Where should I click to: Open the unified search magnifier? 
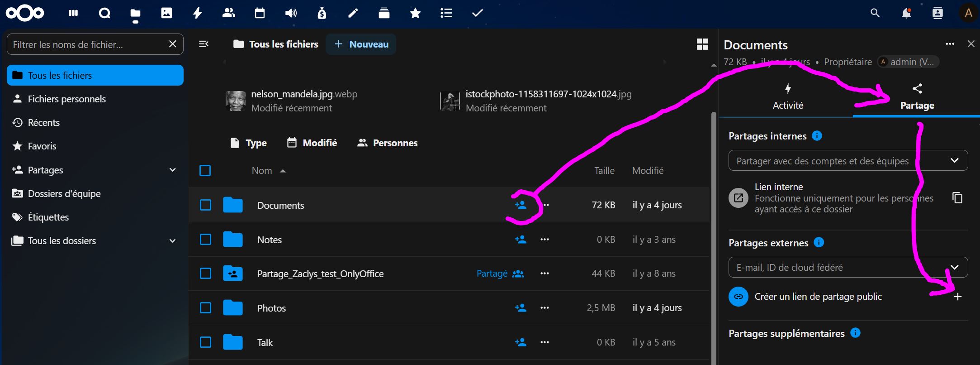click(x=875, y=13)
